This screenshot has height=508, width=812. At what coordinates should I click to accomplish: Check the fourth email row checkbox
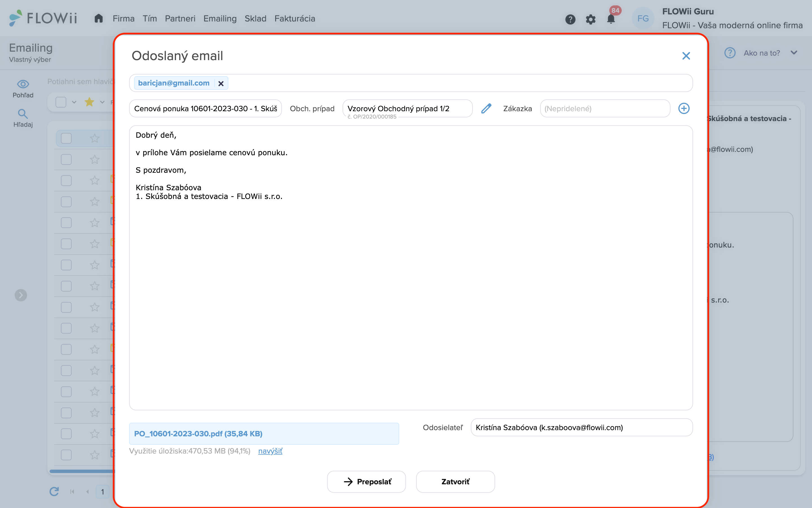66,202
